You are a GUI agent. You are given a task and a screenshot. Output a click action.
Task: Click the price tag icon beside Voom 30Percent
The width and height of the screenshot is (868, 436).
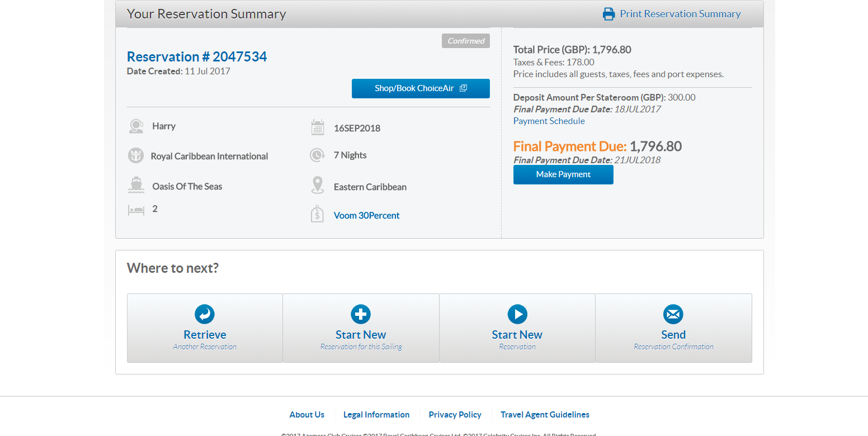pos(317,214)
